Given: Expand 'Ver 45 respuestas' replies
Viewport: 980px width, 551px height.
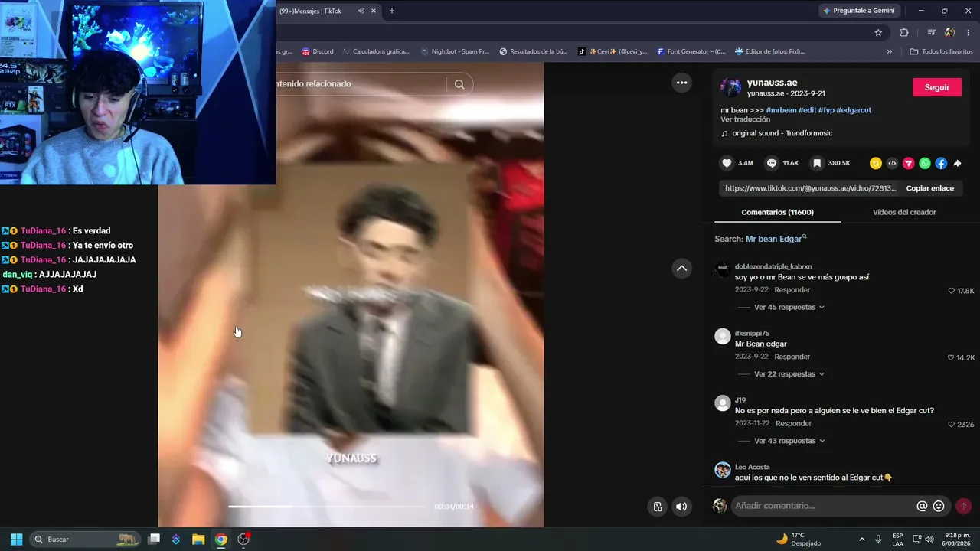Looking at the screenshot, I should (789, 307).
